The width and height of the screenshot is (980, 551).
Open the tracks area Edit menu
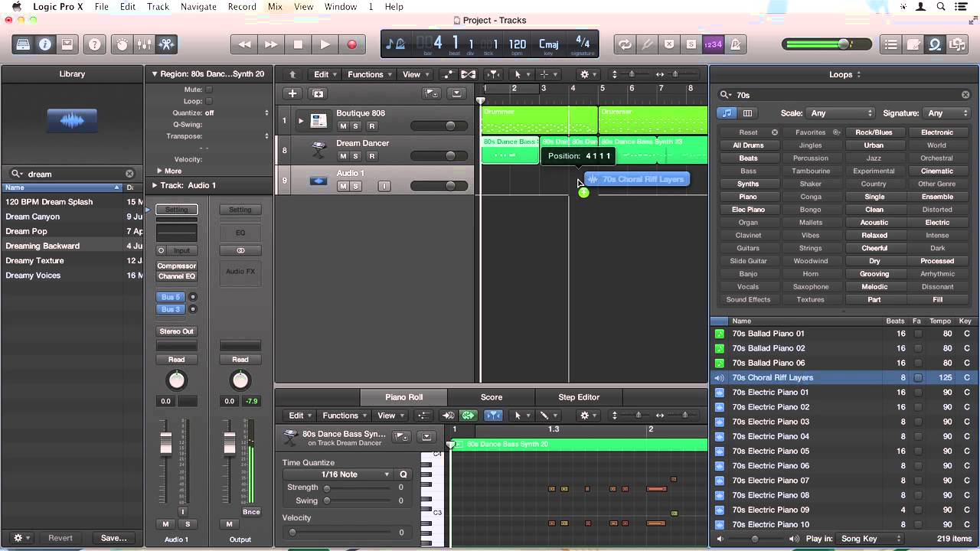(x=325, y=74)
